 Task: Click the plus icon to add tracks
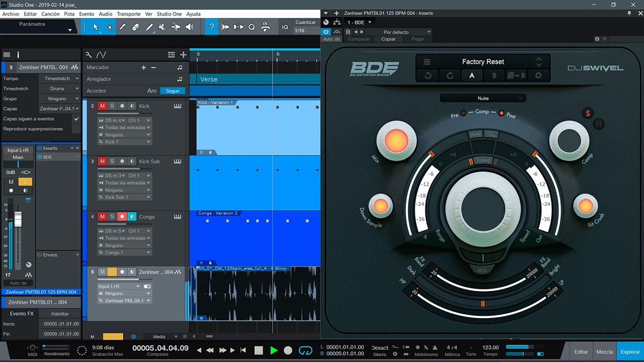pyautogui.click(x=183, y=55)
